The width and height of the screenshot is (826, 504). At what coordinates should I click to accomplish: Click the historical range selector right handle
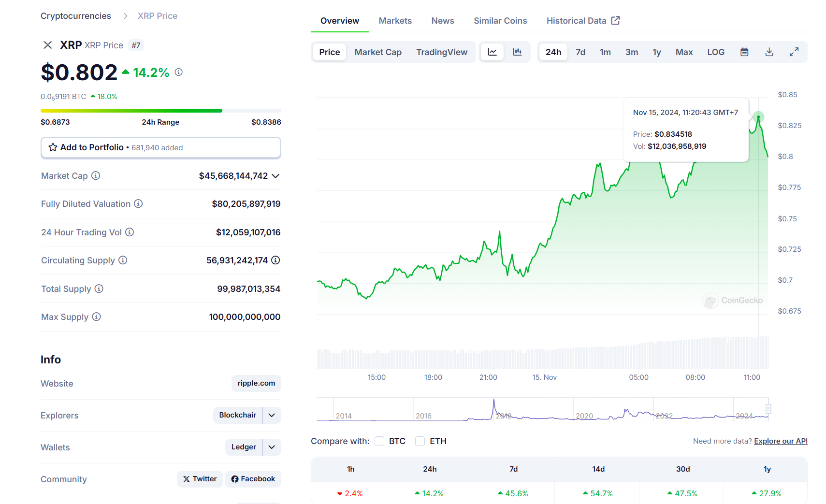click(x=768, y=409)
